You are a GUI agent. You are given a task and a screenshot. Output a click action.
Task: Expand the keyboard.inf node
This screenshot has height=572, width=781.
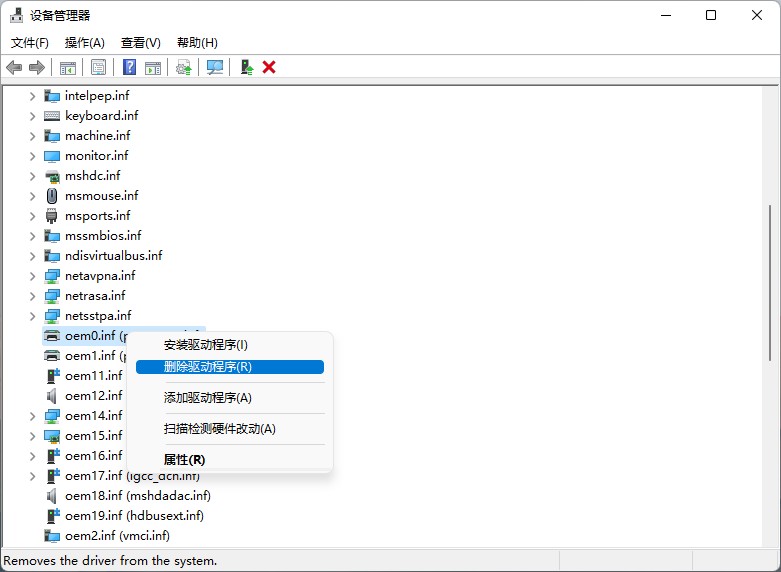[x=32, y=116]
